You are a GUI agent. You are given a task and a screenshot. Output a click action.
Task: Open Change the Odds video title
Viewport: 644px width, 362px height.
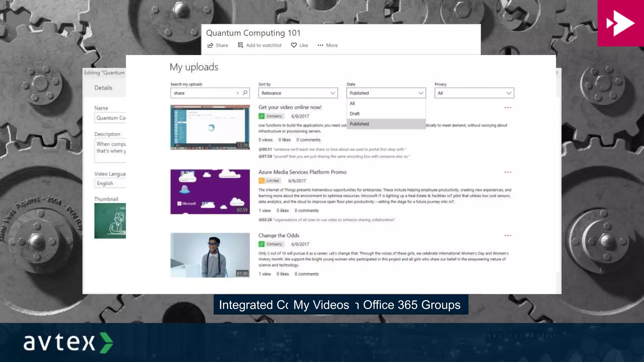click(279, 235)
